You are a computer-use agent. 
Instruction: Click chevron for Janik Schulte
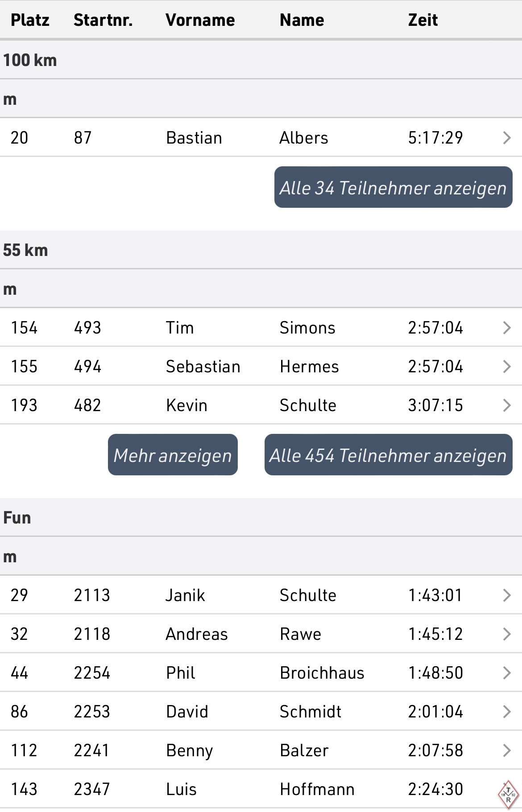click(506, 595)
